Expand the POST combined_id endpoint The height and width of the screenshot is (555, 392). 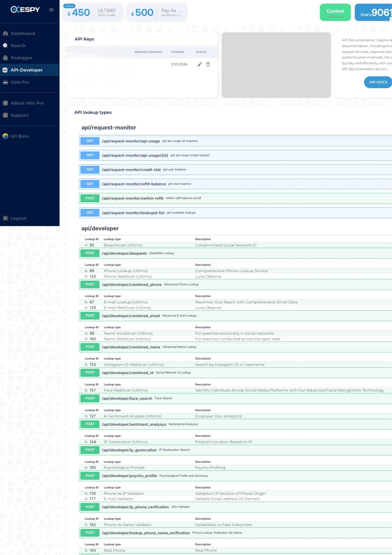point(235,373)
